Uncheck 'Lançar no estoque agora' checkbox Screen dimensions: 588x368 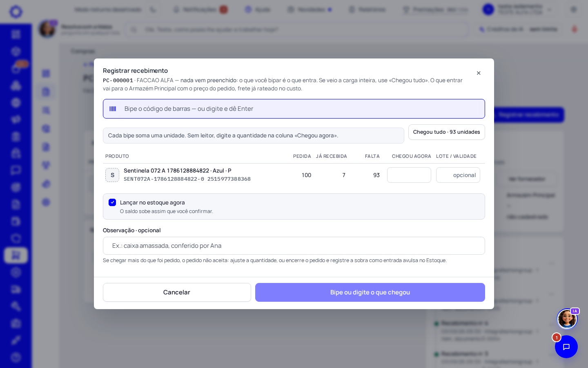[x=112, y=202]
